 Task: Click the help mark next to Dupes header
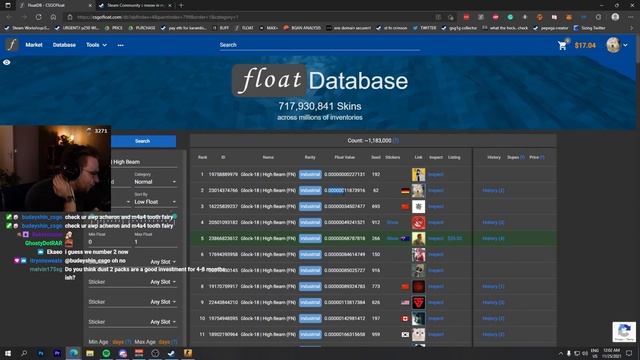522,157
